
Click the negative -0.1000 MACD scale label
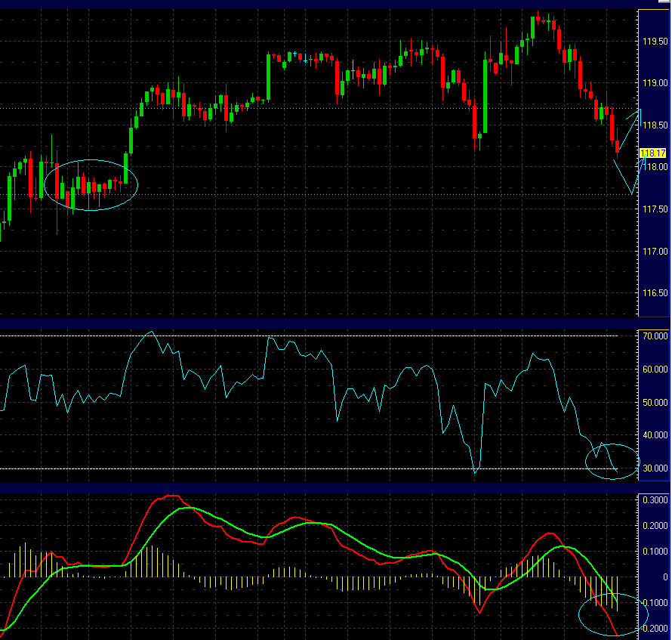click(x=655, y=603)
